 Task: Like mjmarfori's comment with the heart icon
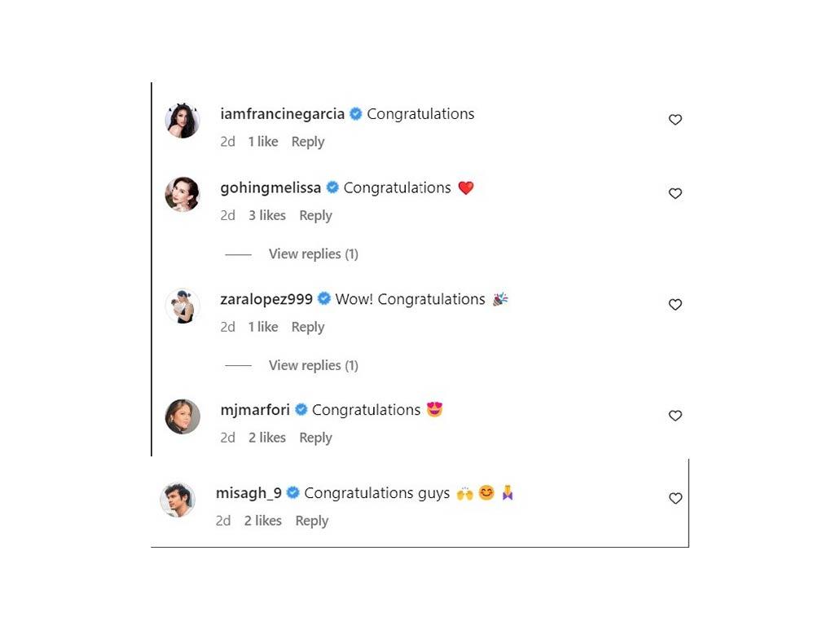point(675,416)
